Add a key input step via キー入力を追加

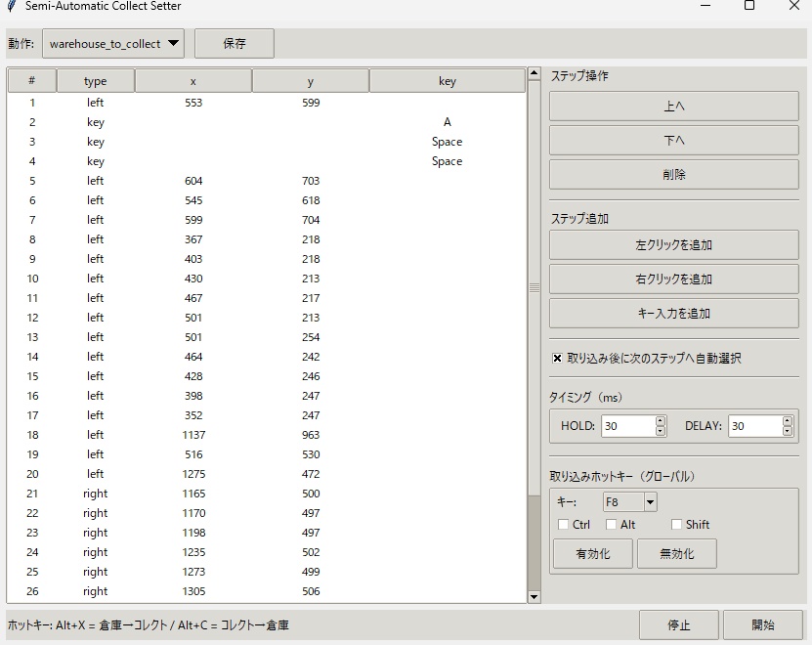coord(678,313)
